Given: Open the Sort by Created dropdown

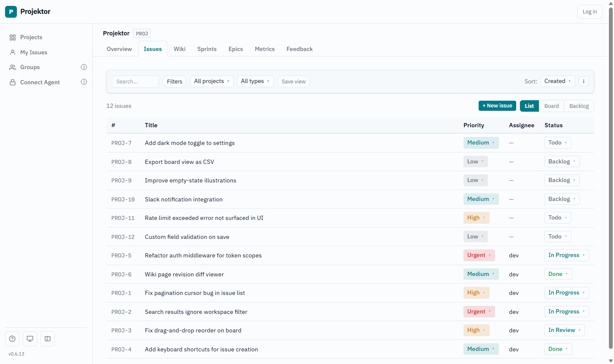Looking at the screenshot, I should coord(557,81).
